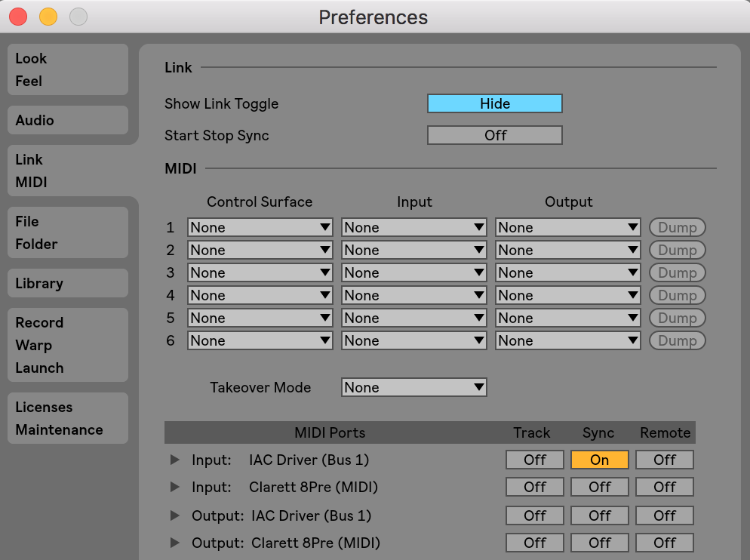Open Output dropdown for row 6
The height and width of the screenshot is (560, 750).
coord(567,341)
